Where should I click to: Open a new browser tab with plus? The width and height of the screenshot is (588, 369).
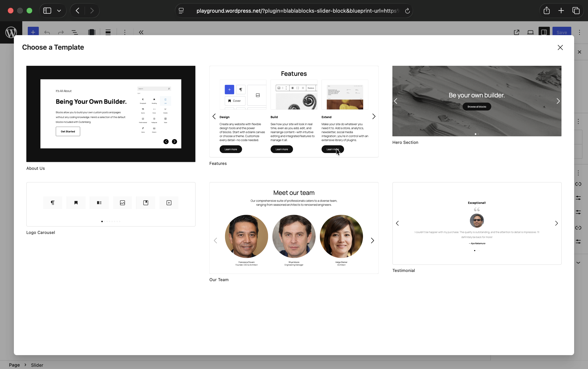(x=561, y=11)
